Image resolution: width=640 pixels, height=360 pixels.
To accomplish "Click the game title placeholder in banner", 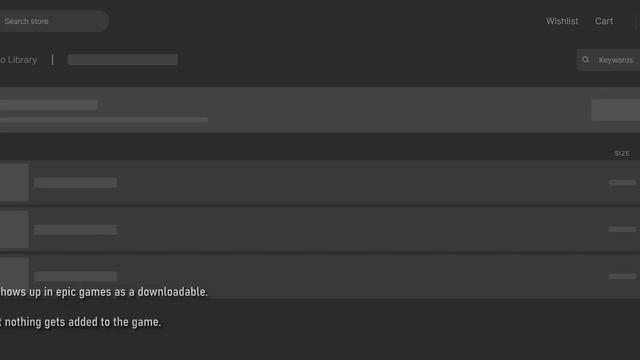I will tap(49, 105).
